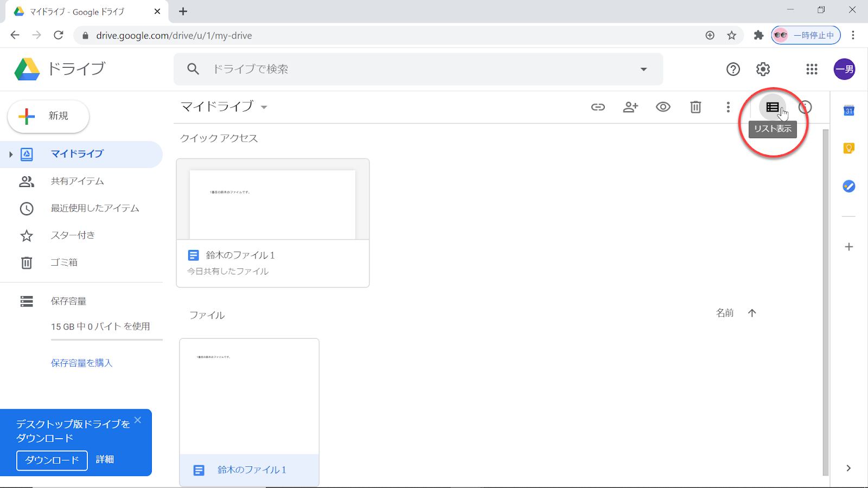Screen dimensions: 868x488
Task: Open the settings gear icon
Action: pyautogui.click(x=763, y=69)
